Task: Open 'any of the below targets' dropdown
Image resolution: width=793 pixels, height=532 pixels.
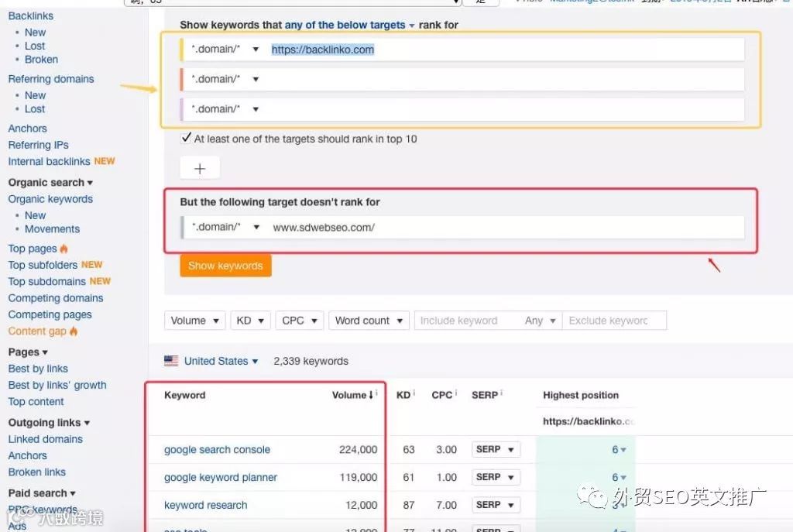Action: tap(349, 25)
